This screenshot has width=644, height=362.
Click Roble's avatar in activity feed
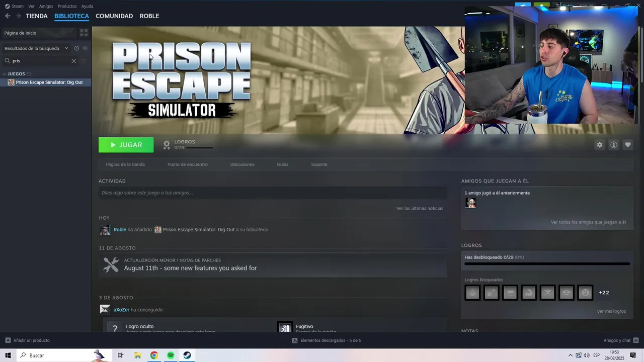[x=105, y=230]
